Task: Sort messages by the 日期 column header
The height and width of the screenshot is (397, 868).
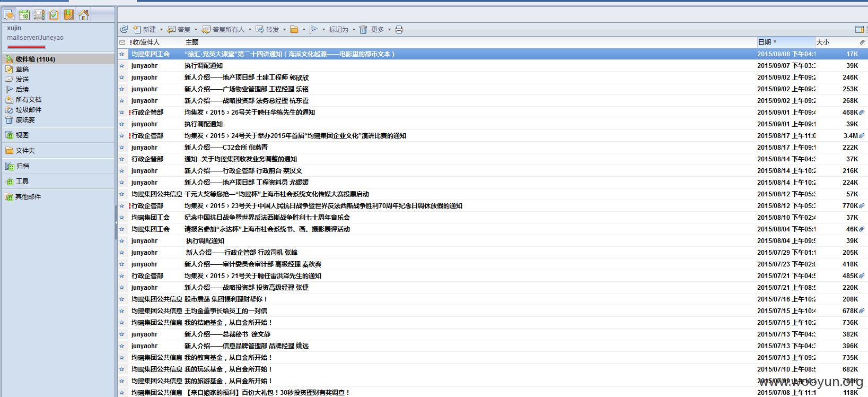Action: click(785, 42)
